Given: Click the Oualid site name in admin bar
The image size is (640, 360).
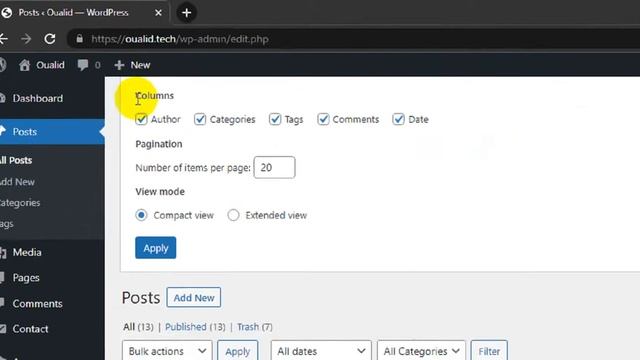Looking at the screenshot, I should tap(50, 65).
